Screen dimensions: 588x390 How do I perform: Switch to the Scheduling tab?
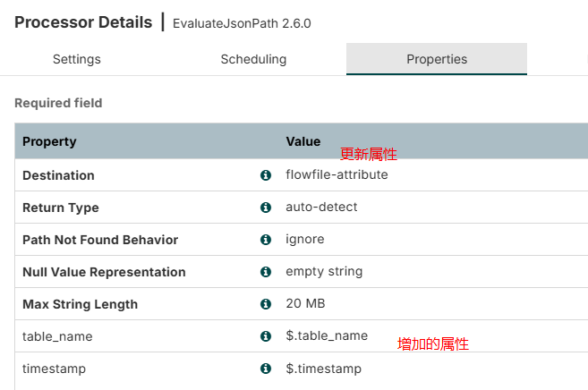(253, 59)
